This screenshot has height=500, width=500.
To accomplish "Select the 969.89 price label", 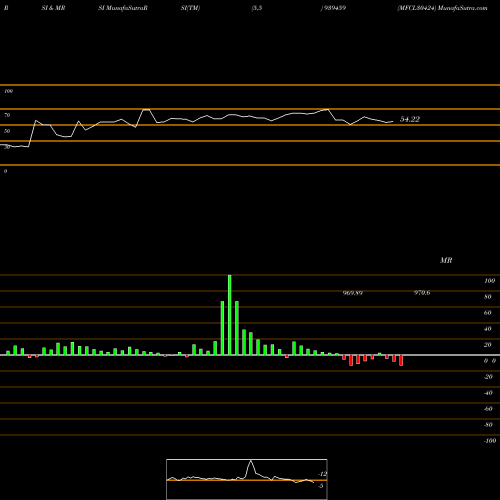I will (353, 293).
